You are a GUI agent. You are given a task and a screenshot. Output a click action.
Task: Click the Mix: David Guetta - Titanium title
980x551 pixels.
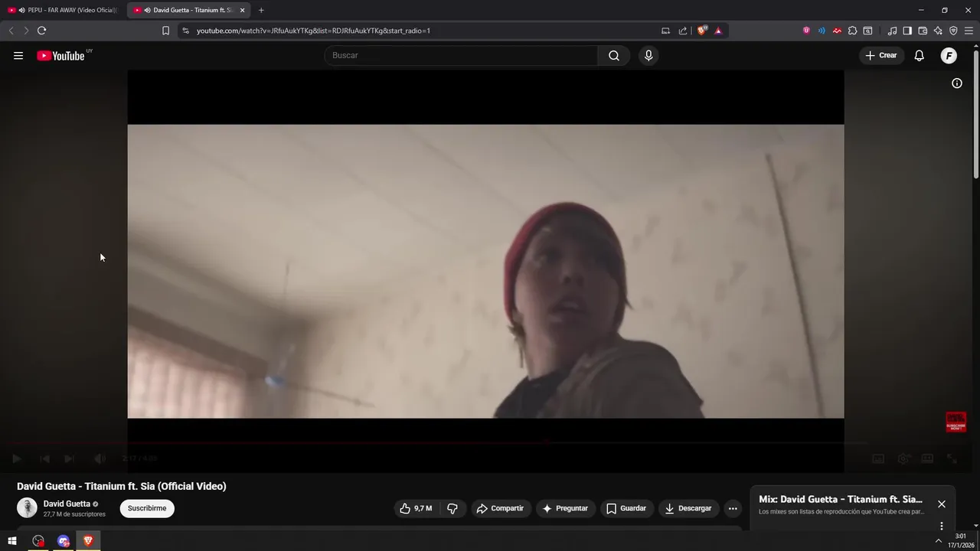841,499
